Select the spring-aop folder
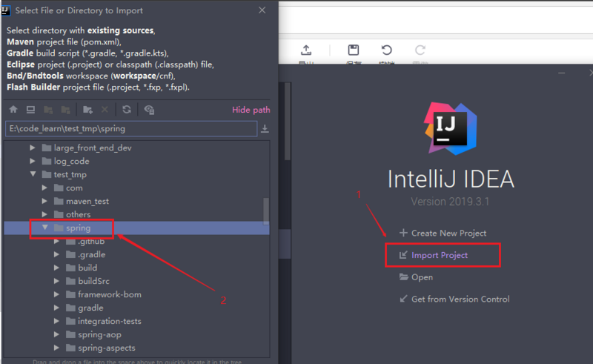 (x=99, y=334)
